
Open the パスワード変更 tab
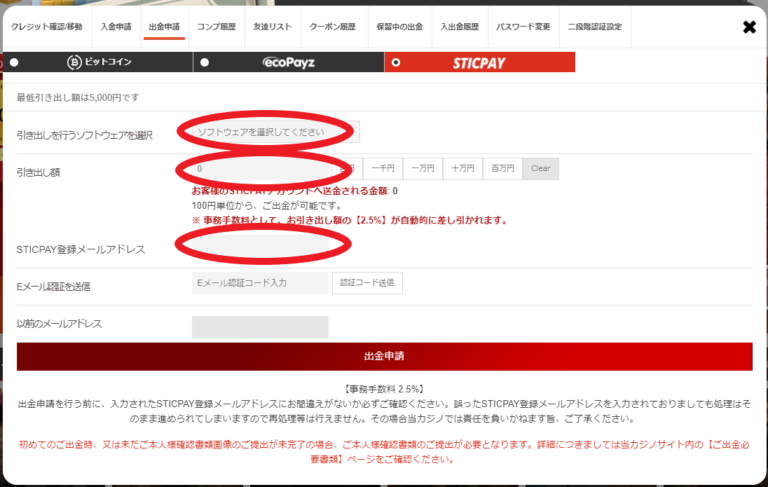pos(523,27)
